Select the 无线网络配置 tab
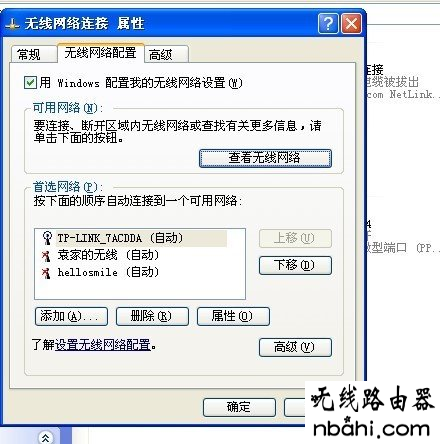The width and height of the screenshot is (440, 444). [x=100, y=53]
